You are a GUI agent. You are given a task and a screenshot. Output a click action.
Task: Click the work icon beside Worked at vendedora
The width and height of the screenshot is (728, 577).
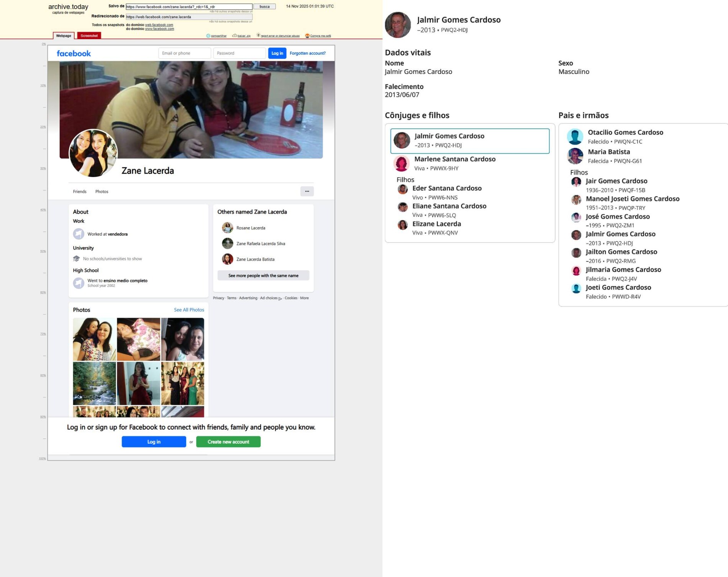click(x=79, y=234)
